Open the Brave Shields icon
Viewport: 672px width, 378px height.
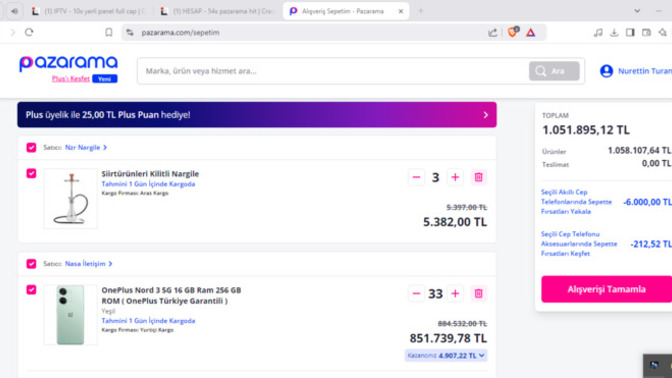(x=513, y=32)
